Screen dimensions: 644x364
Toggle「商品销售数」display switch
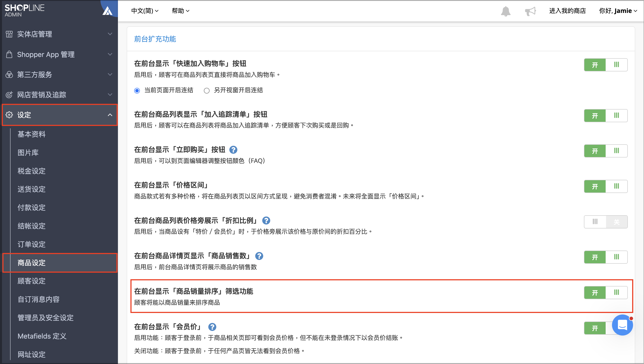(x=605, y=257)
